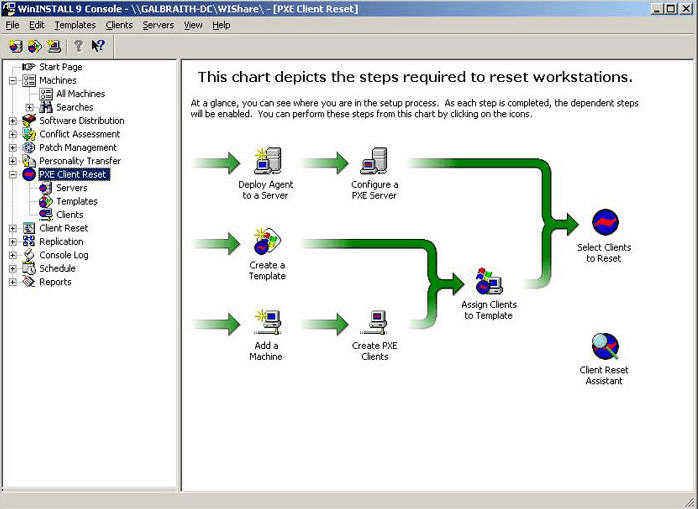This screenshot has height=509, width=698.
Task: Click the Configure a PXE Server icon
Action: pos(373,160)
